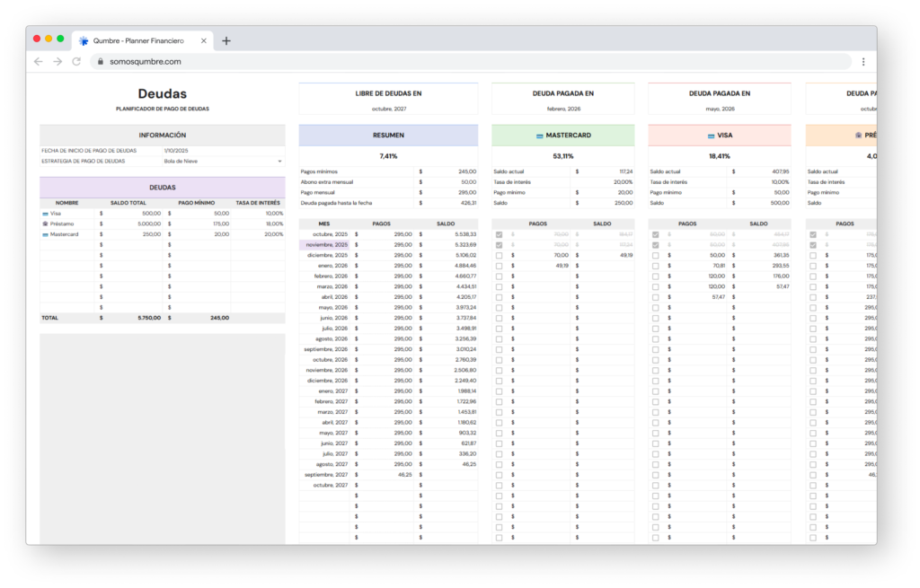Select the highlighted noviembre, 2025 month cell
Screen dimensions: 920x588
(x=326, y=244)
